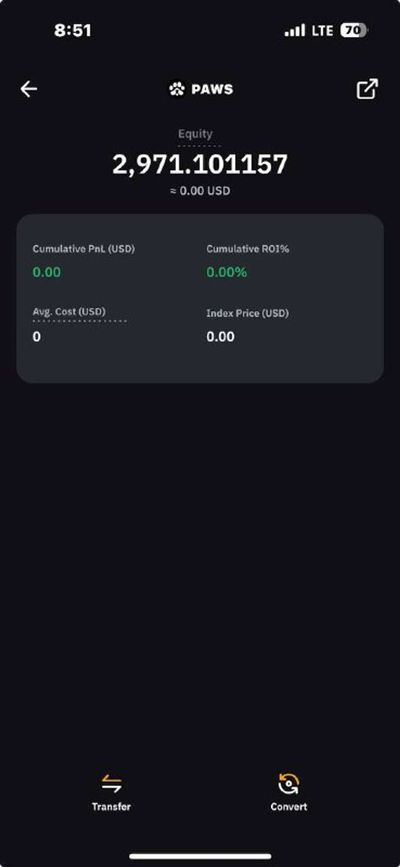The height and width of the screenshot is (867, 400).
Task: Tap the status bar clock 8:51
Action: point(72,30)
